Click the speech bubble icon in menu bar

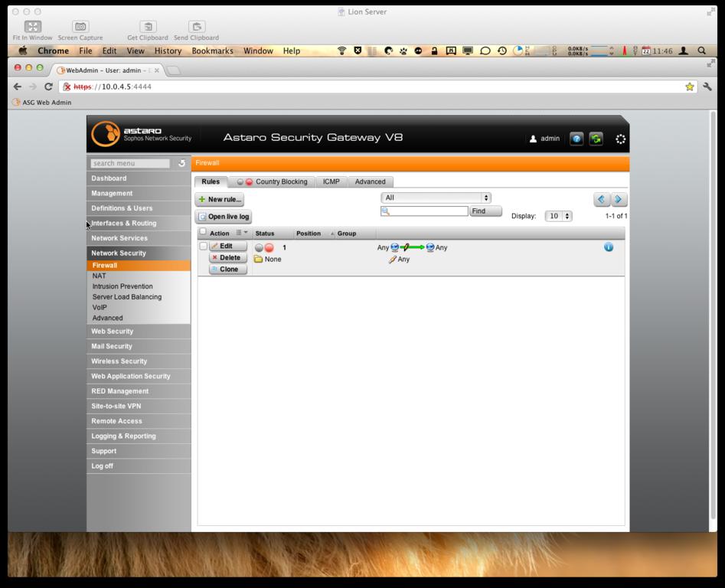click(485, 51)
